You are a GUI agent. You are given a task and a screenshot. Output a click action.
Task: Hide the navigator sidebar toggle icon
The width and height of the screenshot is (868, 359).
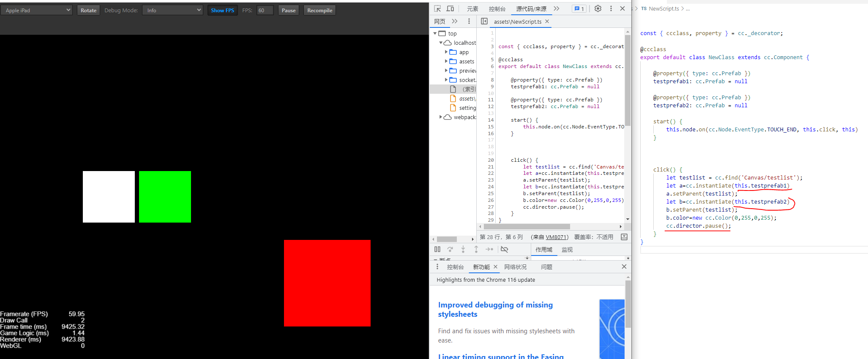click(484, 21)
